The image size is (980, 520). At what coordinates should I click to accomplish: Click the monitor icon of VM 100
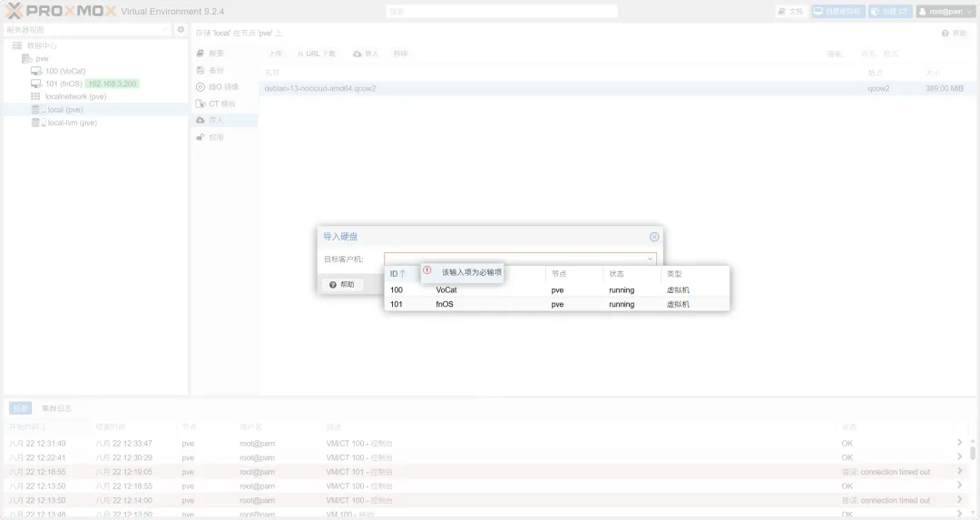(x=36, y=72)
